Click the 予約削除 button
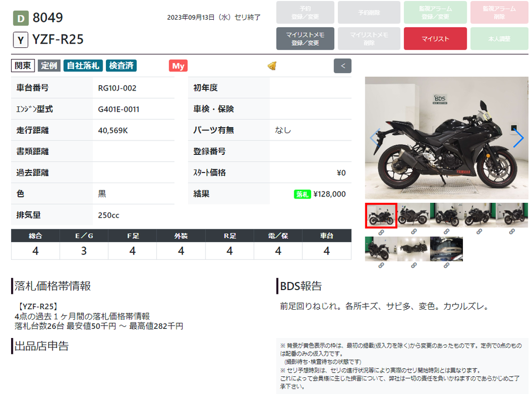532x396 pixels. [x=369, y=13]
